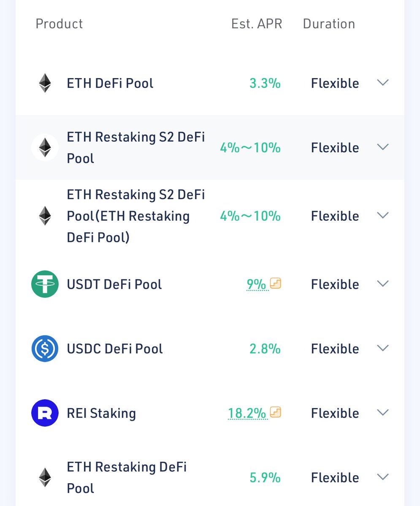Click the Product column header

(x=59, y=24)
